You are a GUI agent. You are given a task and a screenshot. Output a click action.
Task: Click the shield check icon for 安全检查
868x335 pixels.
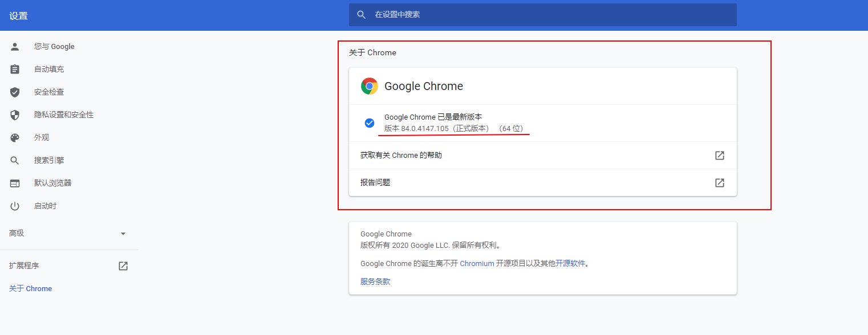click(x=15, y=92)
